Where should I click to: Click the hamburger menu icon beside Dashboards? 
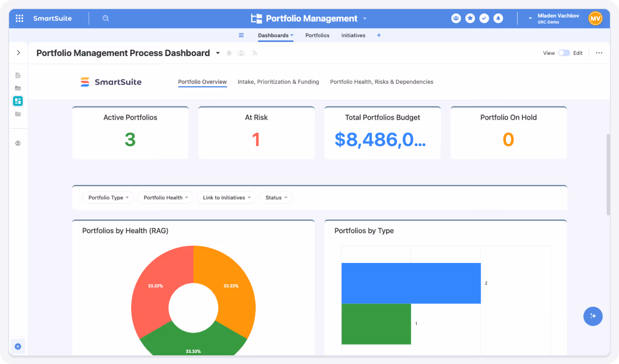click(241, 35)
